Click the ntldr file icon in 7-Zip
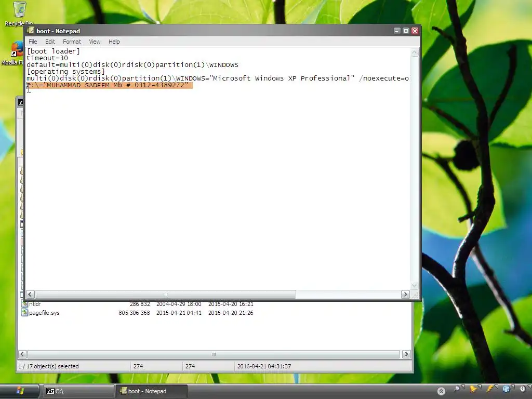Screen dimensions: 532x399 pos(25,303)
